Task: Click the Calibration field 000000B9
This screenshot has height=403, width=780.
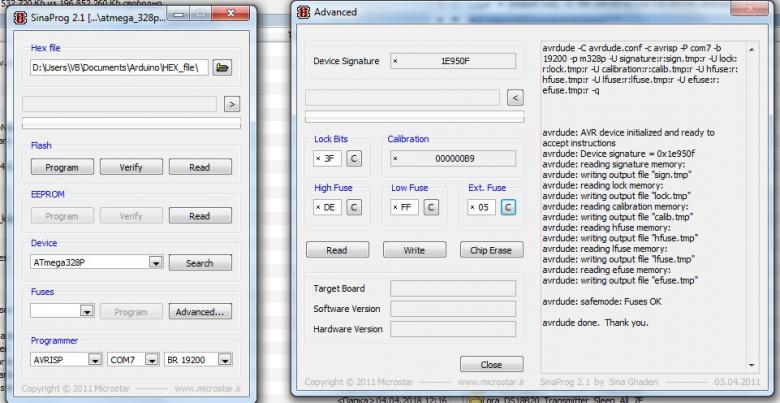Action: point(453,159)
